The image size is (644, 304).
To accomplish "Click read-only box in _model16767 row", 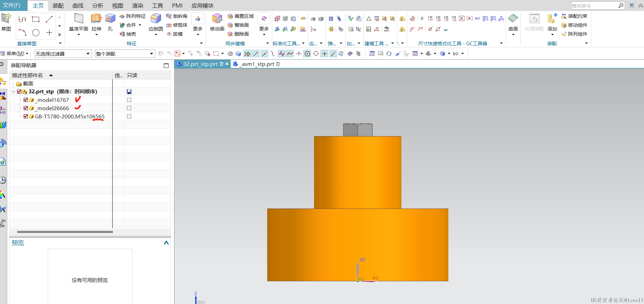I will tap(129, 100).
